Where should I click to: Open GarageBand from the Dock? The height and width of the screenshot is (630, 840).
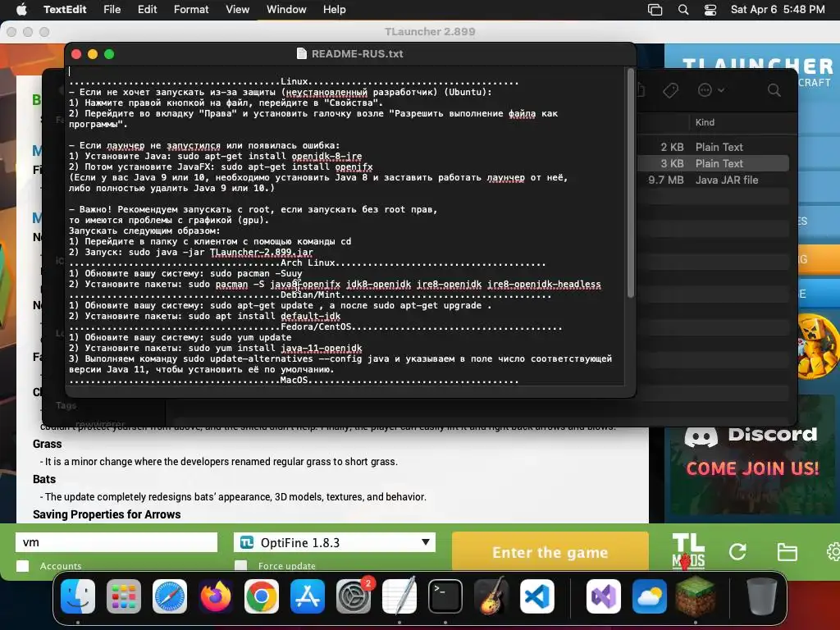pos(491,596)
